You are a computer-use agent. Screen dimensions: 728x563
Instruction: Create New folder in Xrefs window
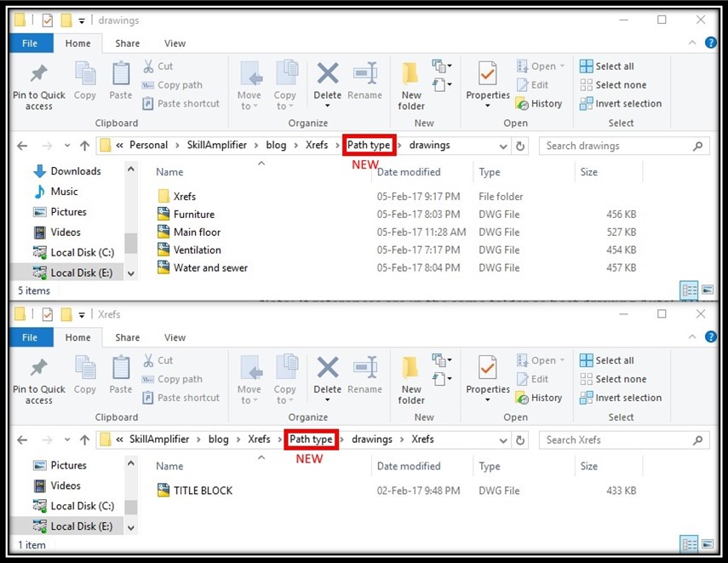(411, 381)
